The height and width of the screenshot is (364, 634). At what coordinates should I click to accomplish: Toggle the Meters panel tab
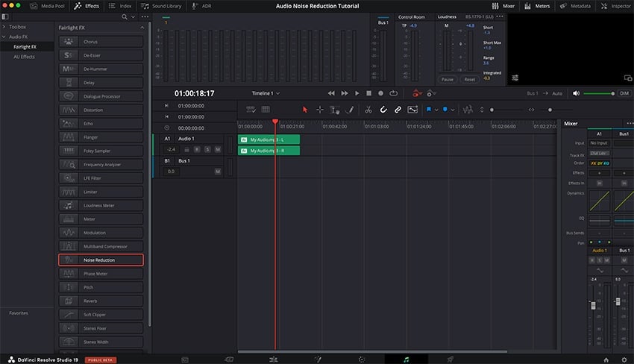click(537, 6)
